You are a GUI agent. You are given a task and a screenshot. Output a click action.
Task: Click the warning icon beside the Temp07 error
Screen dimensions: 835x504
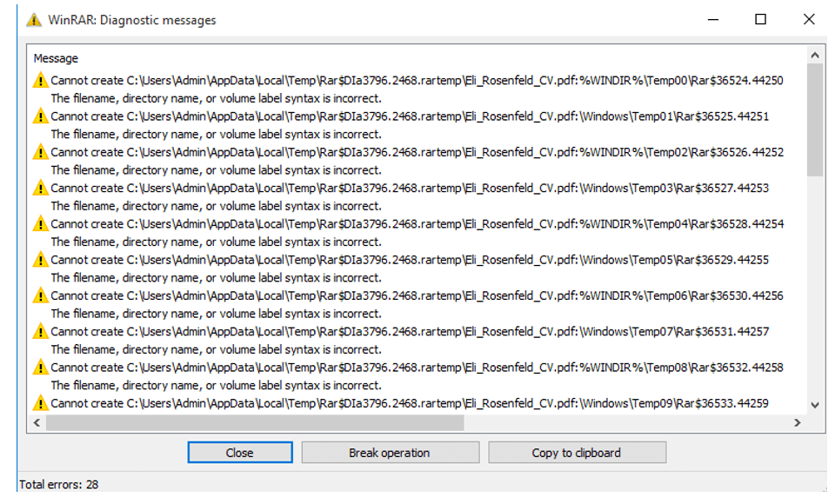(x=39, y=331)
